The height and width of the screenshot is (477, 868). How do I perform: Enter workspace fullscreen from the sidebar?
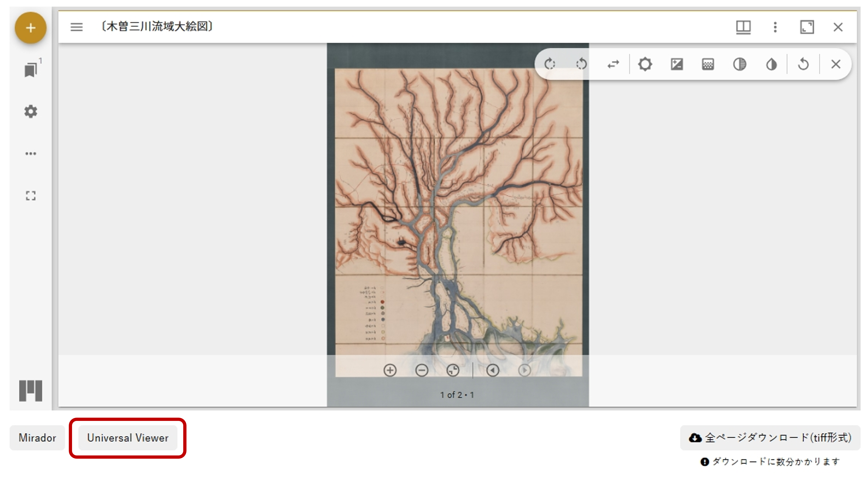[31, 196]
